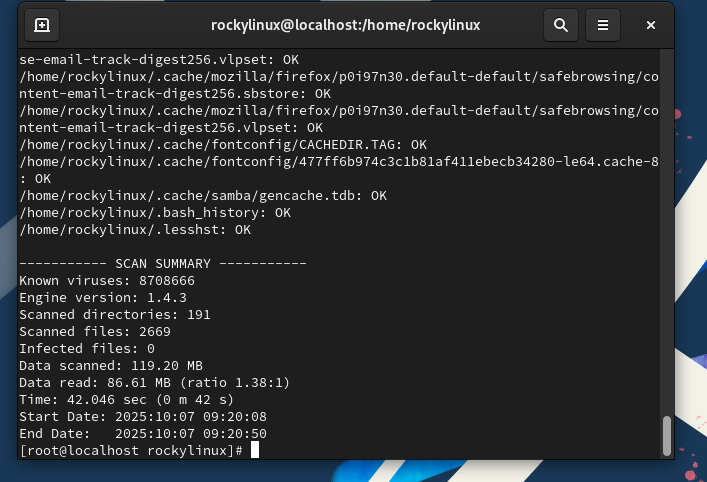Open the terminal search icon
Screen dimensions: 707x482
[x=561, y=25]
